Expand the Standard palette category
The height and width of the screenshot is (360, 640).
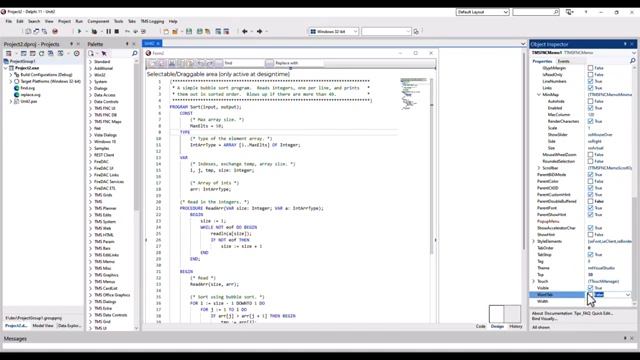click(91, 62)
